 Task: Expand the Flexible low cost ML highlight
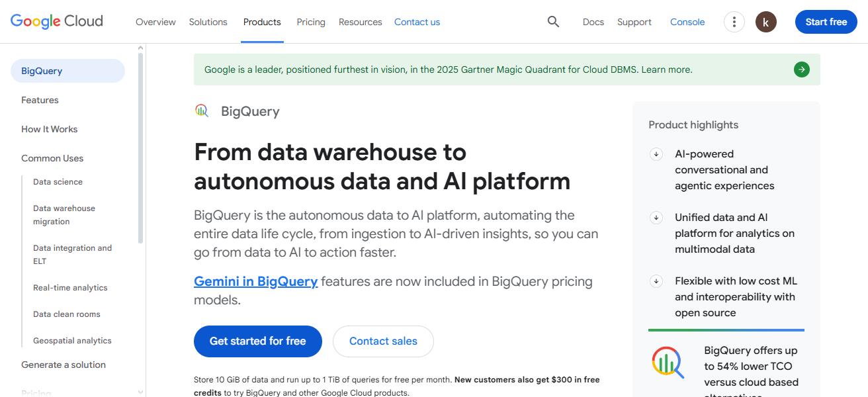click(x=656, y=281)
